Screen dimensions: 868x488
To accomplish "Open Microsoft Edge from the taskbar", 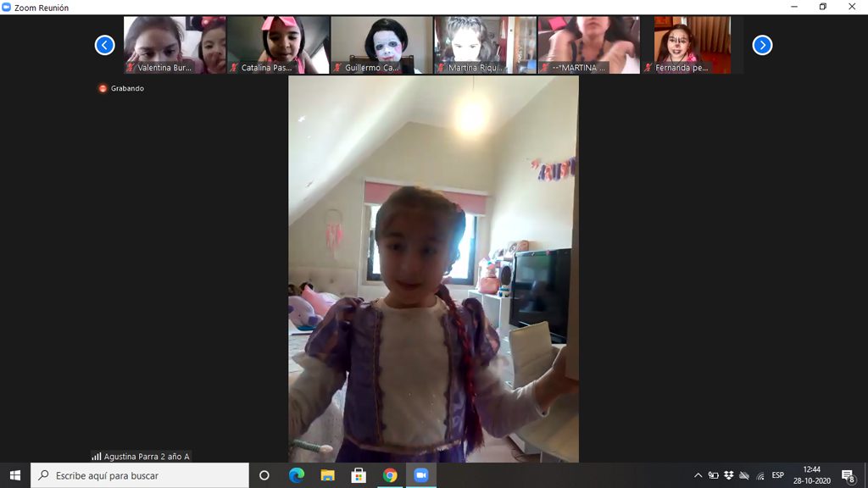I will point(296,475).
